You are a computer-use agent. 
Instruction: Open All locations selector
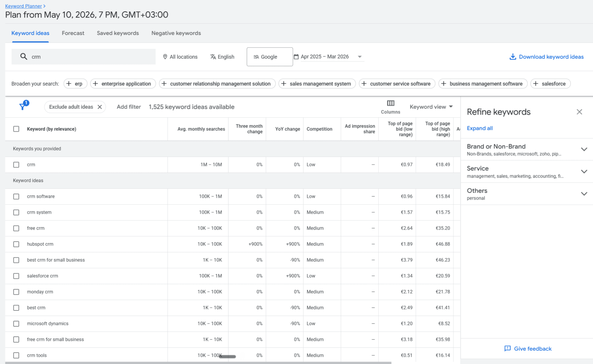[180, 57]
